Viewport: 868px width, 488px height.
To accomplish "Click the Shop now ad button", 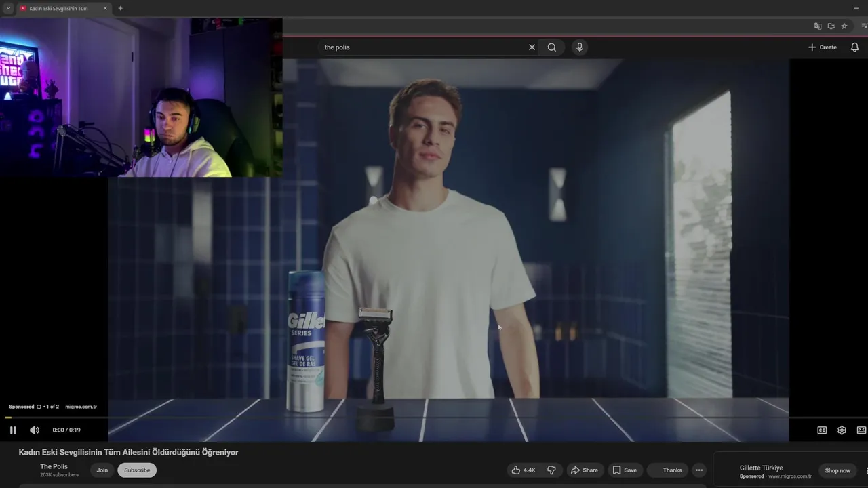I will pos(837,470).
